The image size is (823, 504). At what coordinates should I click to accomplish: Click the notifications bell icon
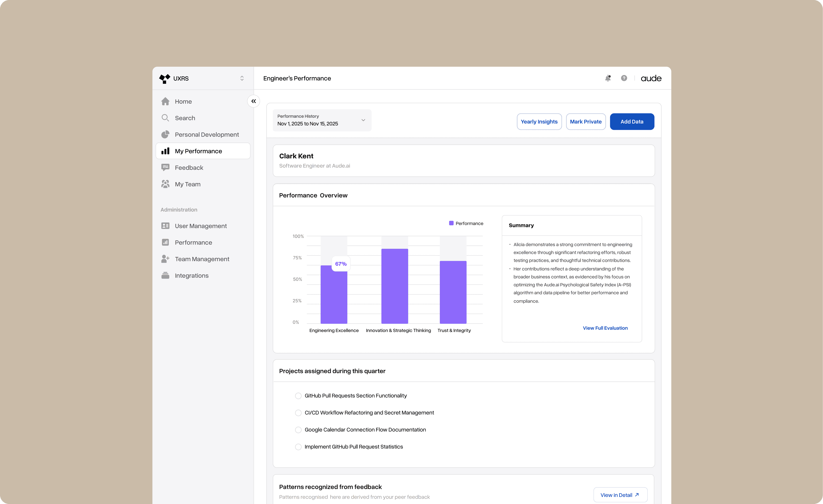(608, 78)
